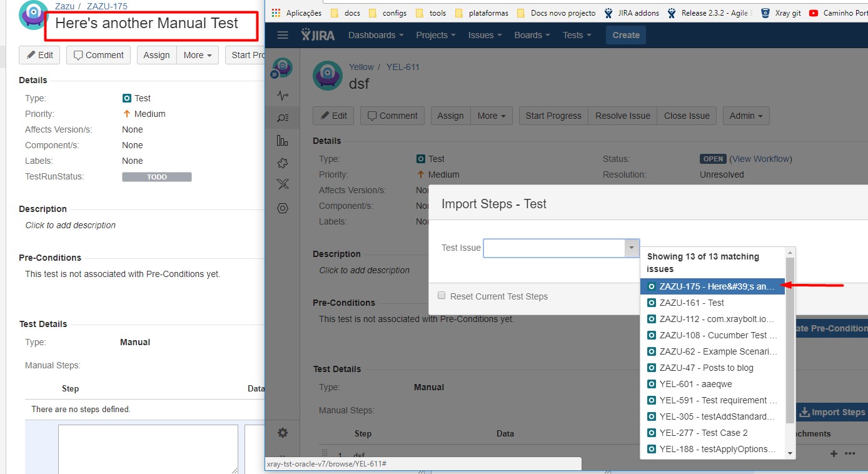Open the Xray X-shaped sidebar icon
The width and height of the screenshot is (868, 474).
point(282,184)
